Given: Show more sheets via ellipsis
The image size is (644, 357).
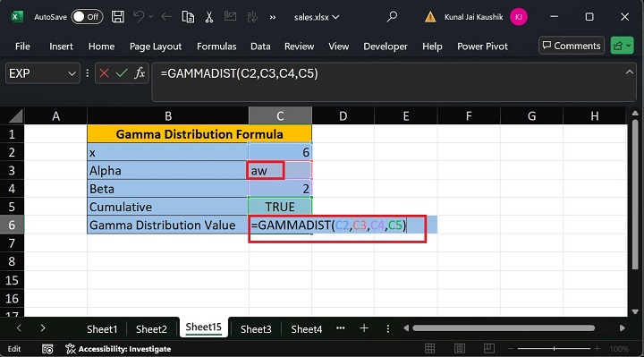Looking at the screenshot, I should pyautogui.click(x=341, y=328).
